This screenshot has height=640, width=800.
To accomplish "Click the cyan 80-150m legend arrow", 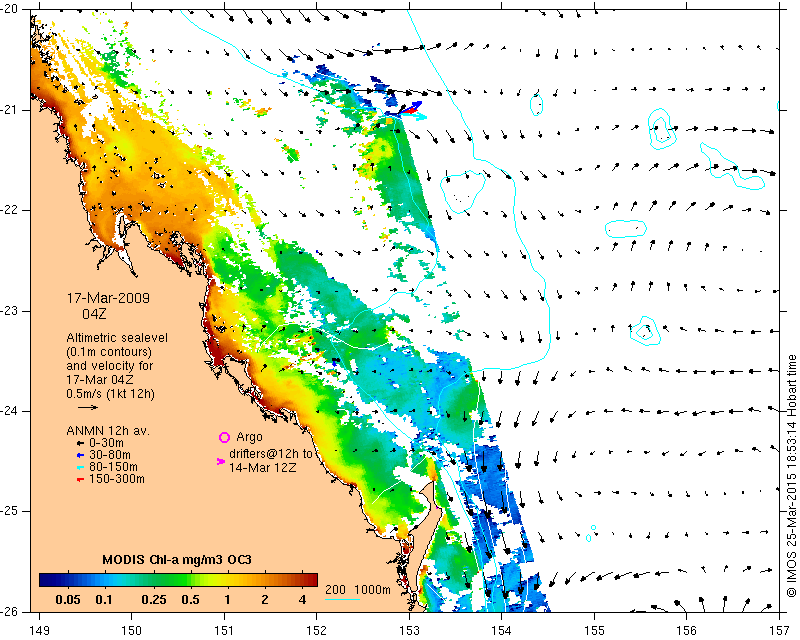I will click(80, 467).
